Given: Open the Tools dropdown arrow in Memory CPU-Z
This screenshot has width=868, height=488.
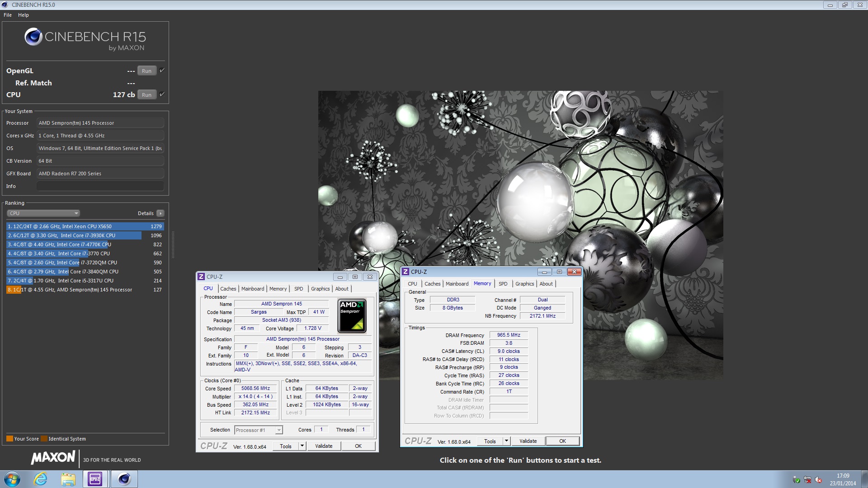Looking at the screenshot, I should point(506,441).
